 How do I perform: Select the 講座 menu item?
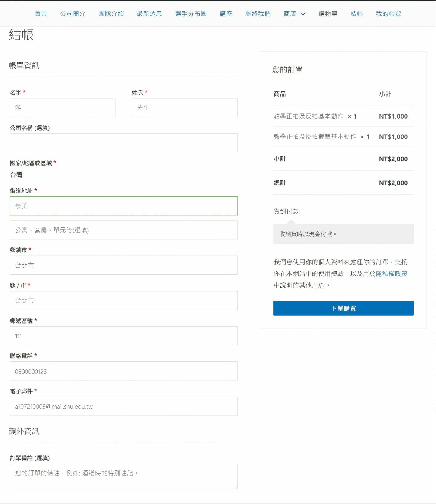click(x=226, y=14)
